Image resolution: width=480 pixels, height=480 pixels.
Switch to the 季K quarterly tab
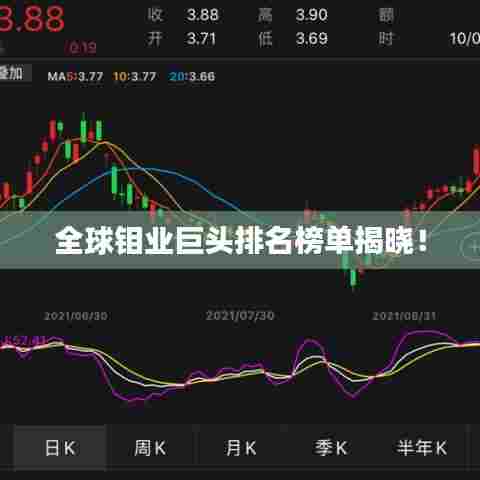coord(331,448)
